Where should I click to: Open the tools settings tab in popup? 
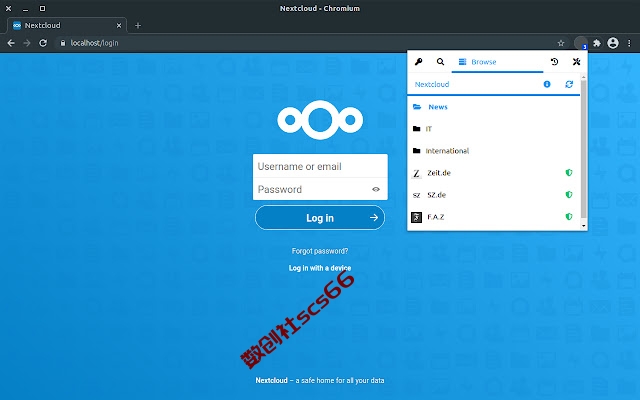click(x=576, y=62)
